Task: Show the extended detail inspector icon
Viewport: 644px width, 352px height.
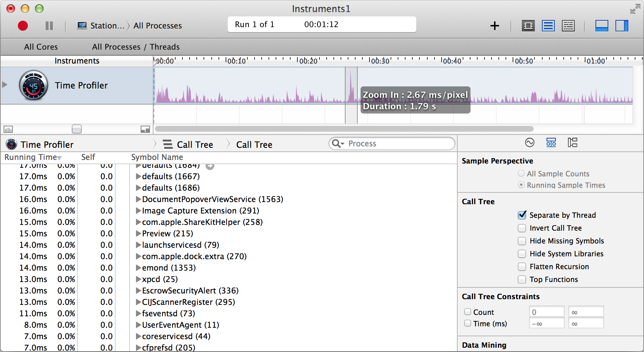Action: (573, 143)
